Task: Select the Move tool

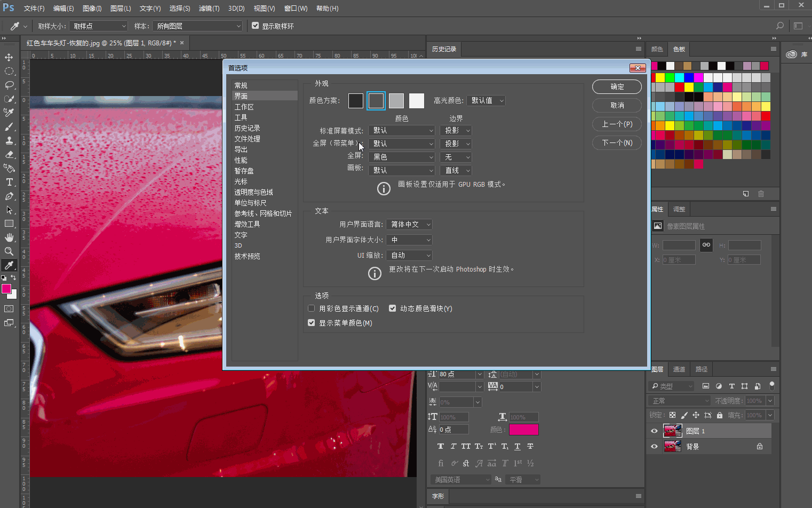Action: click(x=9, y=57)
